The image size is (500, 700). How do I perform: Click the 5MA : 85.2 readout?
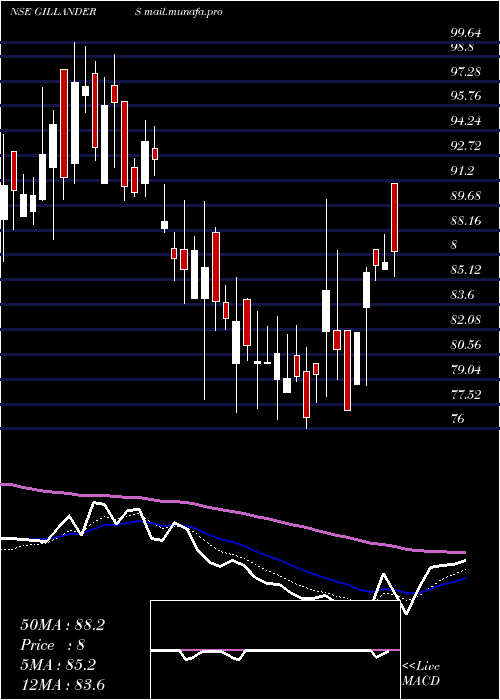click(58, 665)
